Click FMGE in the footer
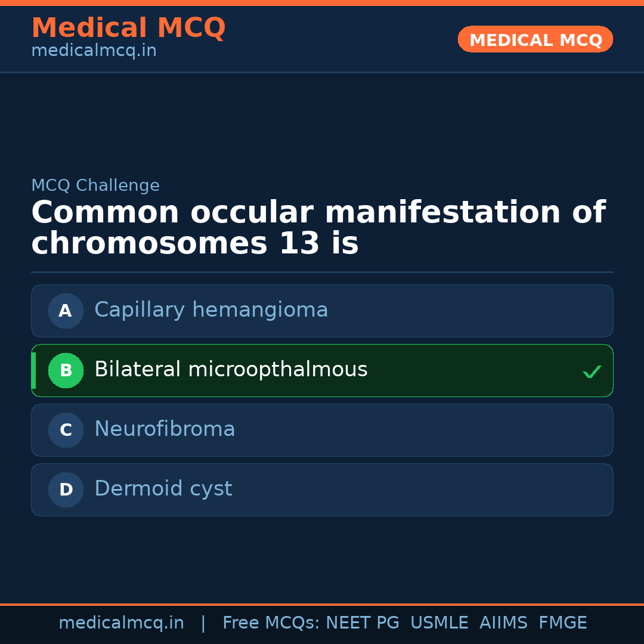This screenshot has height=644, width=644. coord(562,623)
